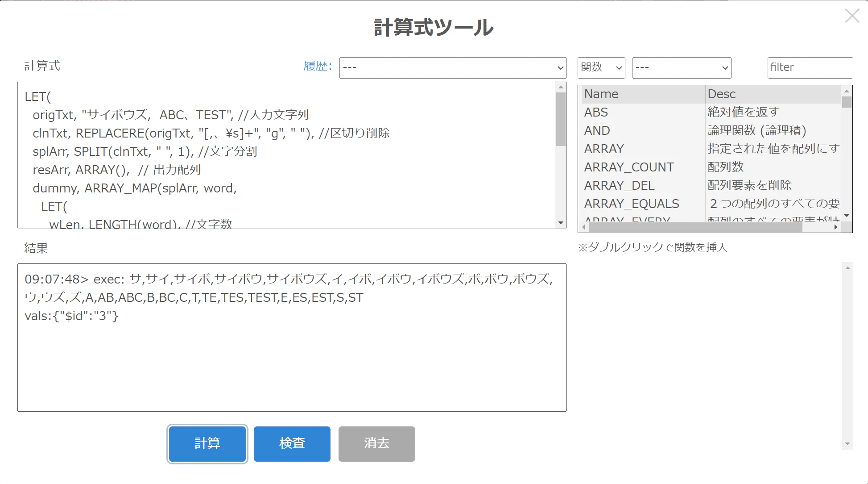Open the 履歴 history dropdown
Screen dimensions: 868x484
452,67
